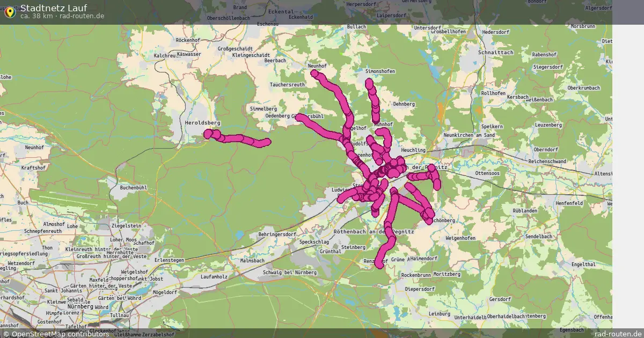Open the rad-routen.de link under the title
This screenshot has width=644, height=338.
click(x=82, y=16)
